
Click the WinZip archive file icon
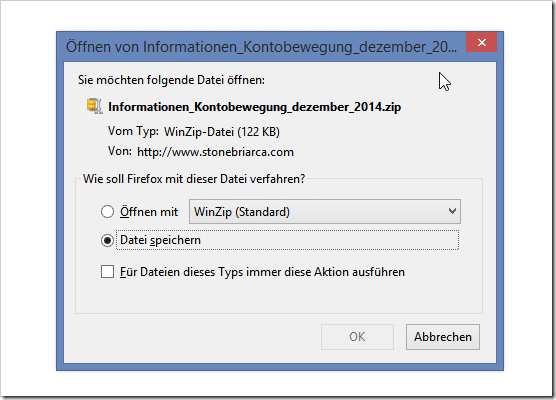coord(95,106)
